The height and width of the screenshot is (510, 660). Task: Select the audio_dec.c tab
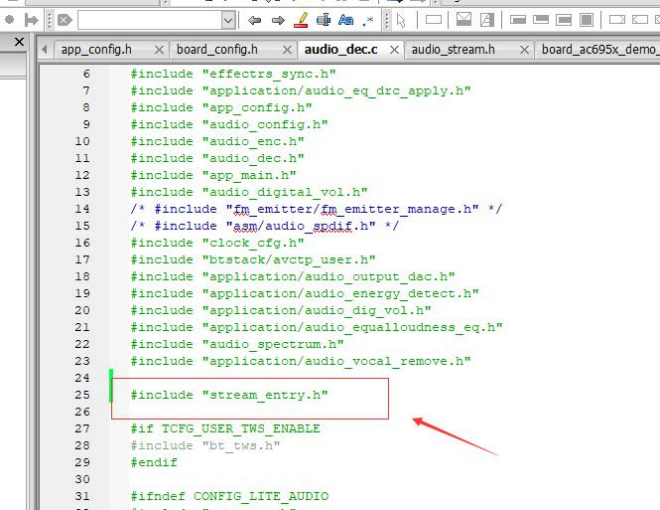pyautogui.click(x=341, y=50)
